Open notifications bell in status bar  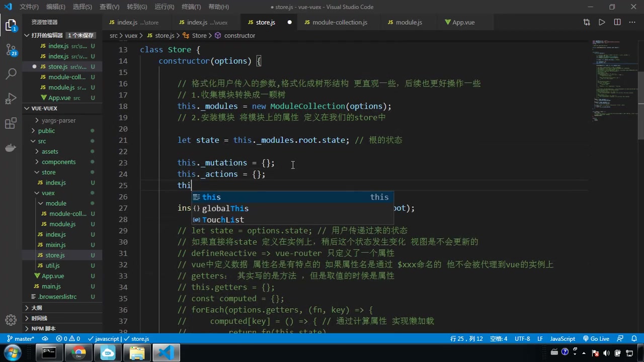pyautogui.click(x=633, y=339)
